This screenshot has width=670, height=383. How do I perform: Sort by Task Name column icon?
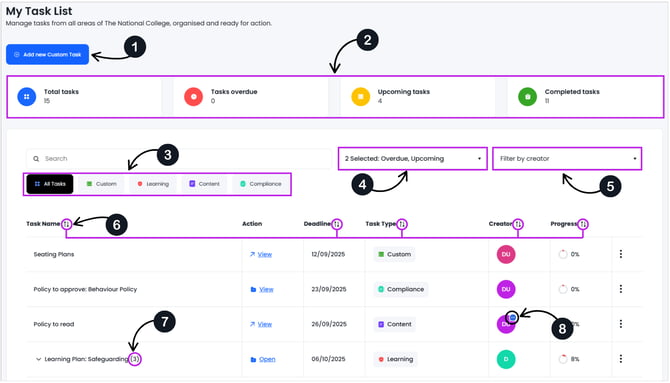pos(66,224)
